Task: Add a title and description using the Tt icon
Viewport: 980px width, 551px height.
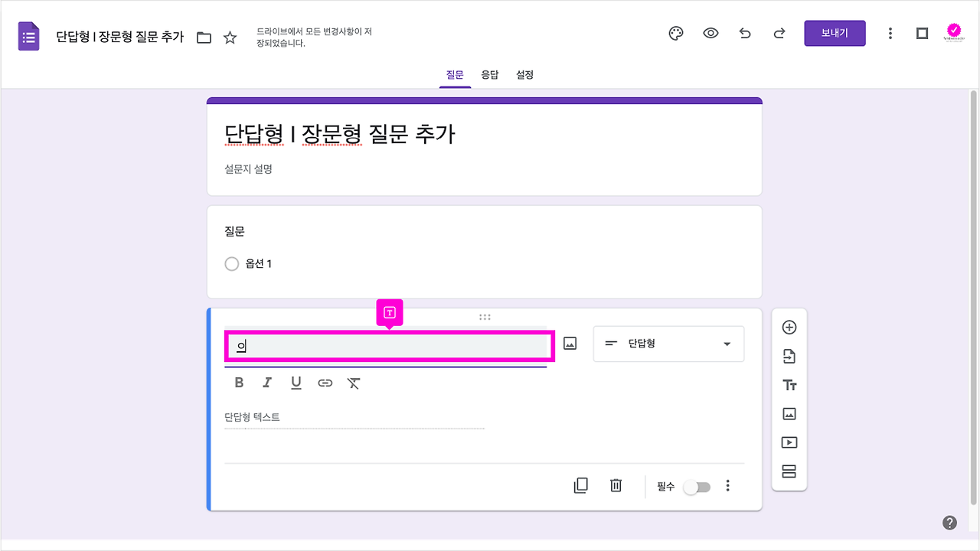Action: [x=789, y=384]
